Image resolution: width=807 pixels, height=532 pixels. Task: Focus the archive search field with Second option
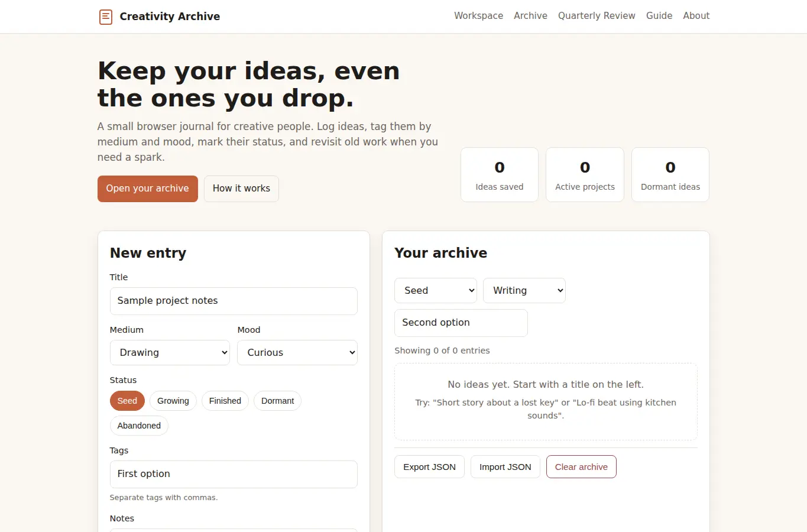(461, 323)
